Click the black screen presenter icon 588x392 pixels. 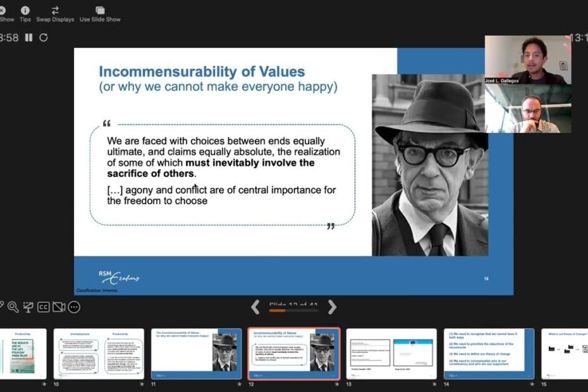(x=28, y=307)
